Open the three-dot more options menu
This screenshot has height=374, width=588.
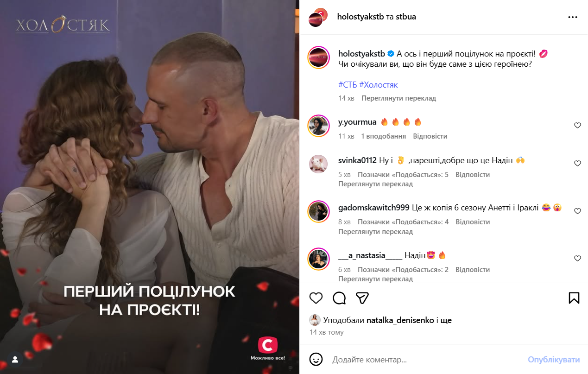coord(573,17)
